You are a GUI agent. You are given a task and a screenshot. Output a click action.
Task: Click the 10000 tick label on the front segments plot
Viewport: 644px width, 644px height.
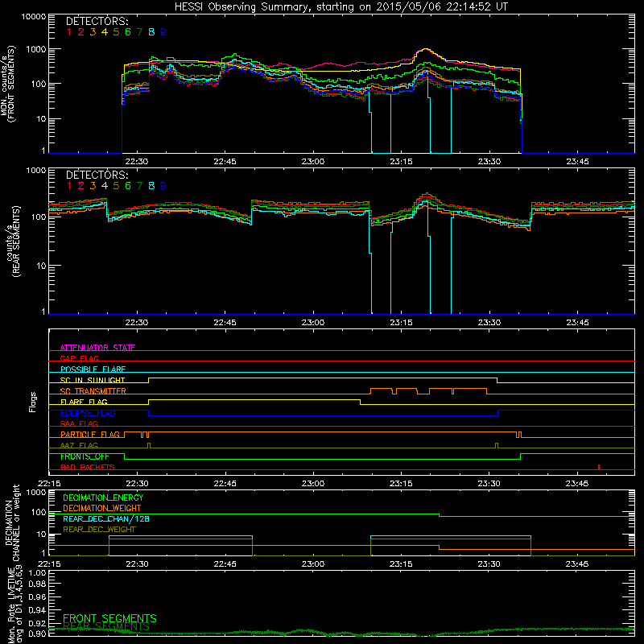[34, 16]
